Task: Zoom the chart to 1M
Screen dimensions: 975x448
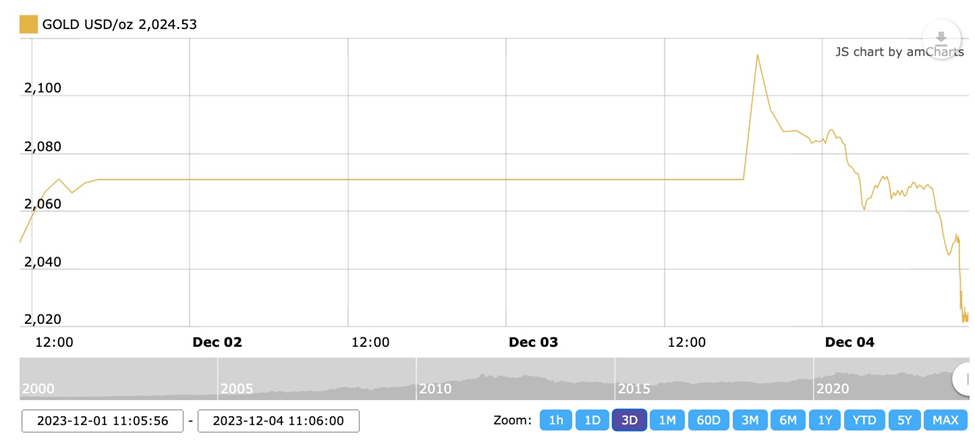Action: (x=667, y=420)
